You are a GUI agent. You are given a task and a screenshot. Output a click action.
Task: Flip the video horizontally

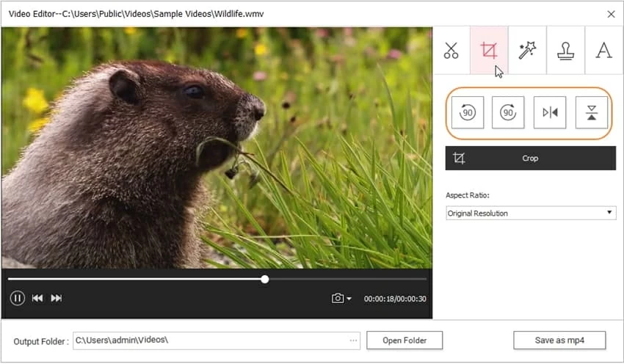[550, 112]
